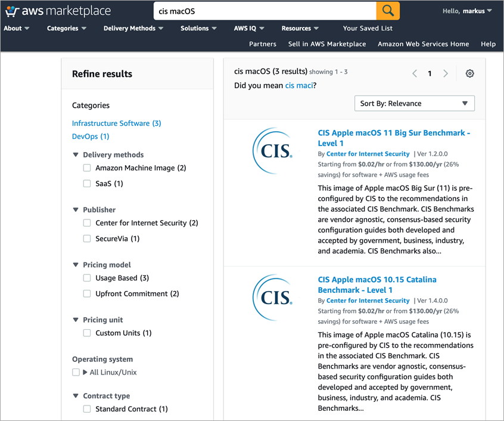This screenshot has width=504, height=421.
Task: Tick the Upfront Commitment pricing checkbox
Action: point(87,293)
